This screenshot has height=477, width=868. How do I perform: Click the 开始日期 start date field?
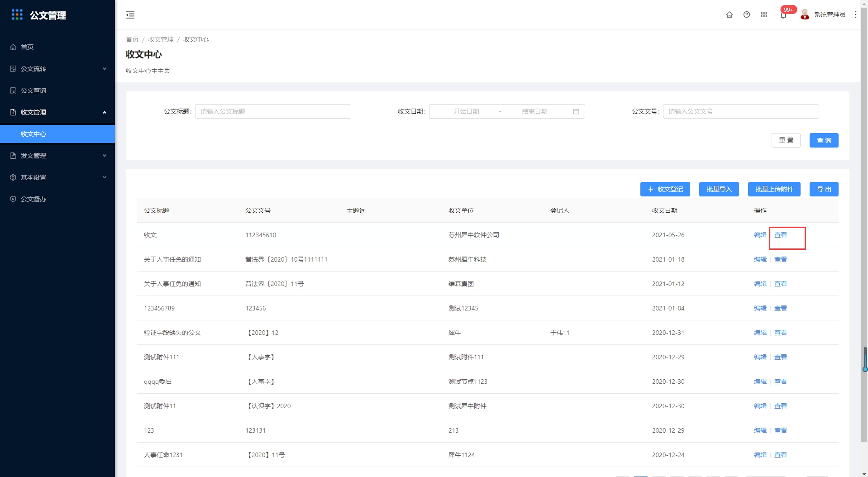click(x=466, y=111)
